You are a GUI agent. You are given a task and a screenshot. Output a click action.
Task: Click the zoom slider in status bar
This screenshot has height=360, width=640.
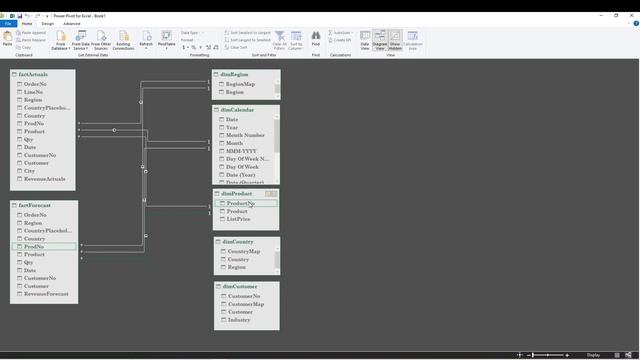click(548, 355)
